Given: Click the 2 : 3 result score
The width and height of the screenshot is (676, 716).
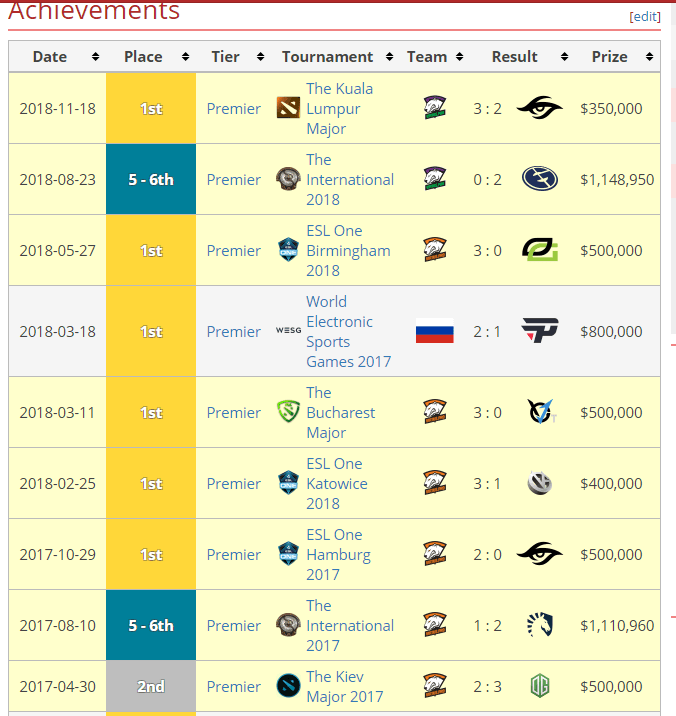Looking at the screenshot, I should coord(487,686).
